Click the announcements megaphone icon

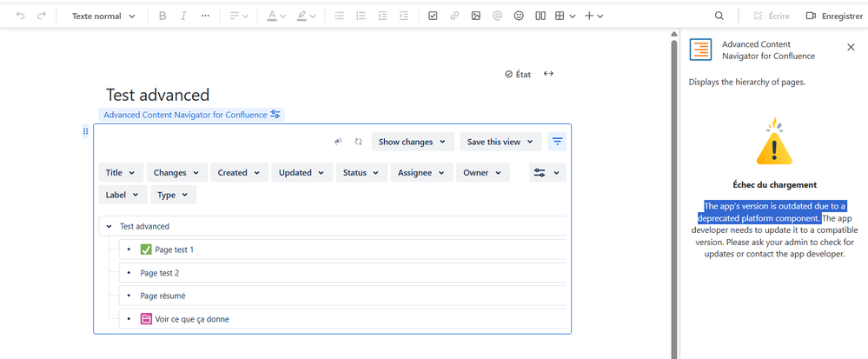[x=338, y=142]
